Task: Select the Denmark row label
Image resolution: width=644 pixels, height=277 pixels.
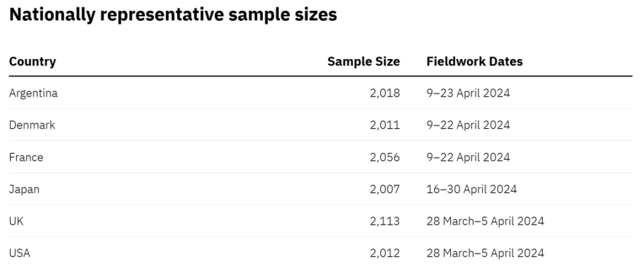Action: coord(32,125)
